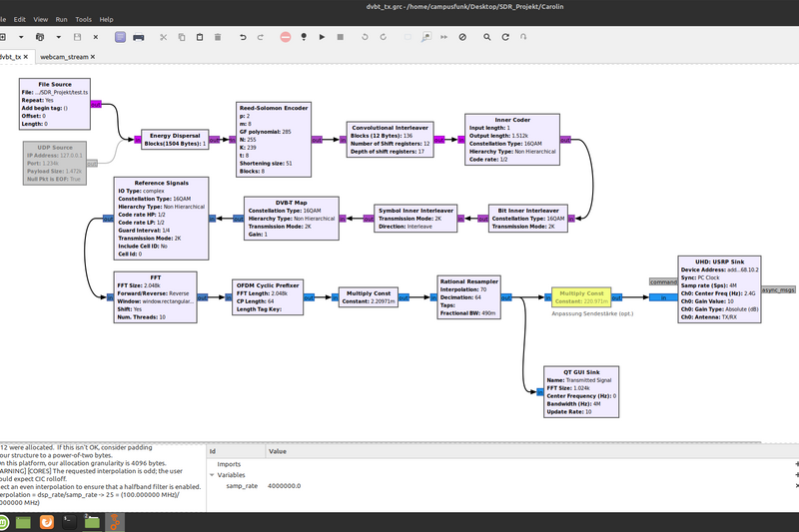This screenshot has height=532, width=799.
Task: Collapse the Variables tree node
Action: pyautogui.click(x=212, y=475)
